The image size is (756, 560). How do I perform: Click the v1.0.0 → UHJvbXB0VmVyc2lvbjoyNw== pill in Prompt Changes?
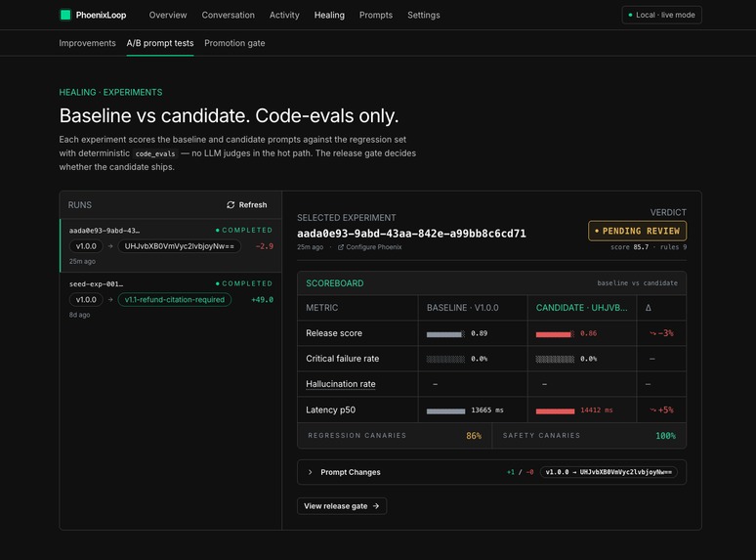(x=609, y=472)
